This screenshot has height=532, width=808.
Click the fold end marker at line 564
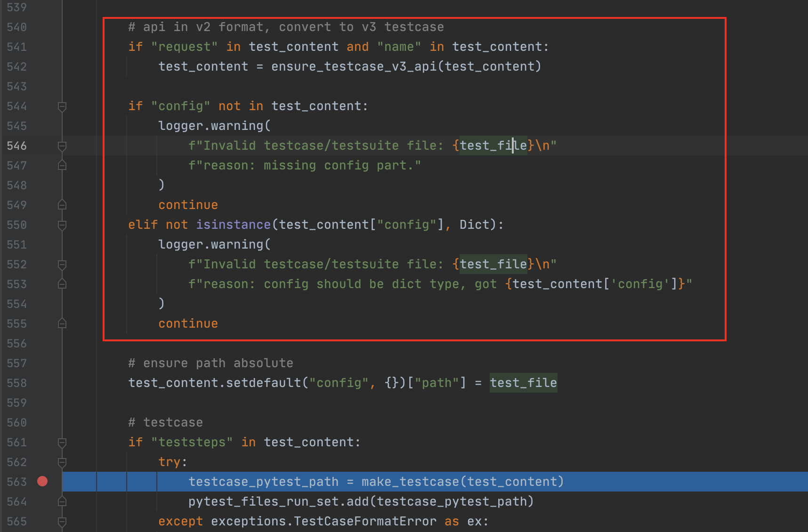coord(62,501)
